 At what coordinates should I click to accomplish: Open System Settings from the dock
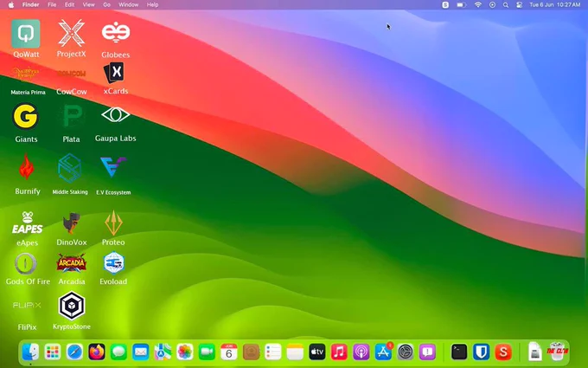pos(406,352)
